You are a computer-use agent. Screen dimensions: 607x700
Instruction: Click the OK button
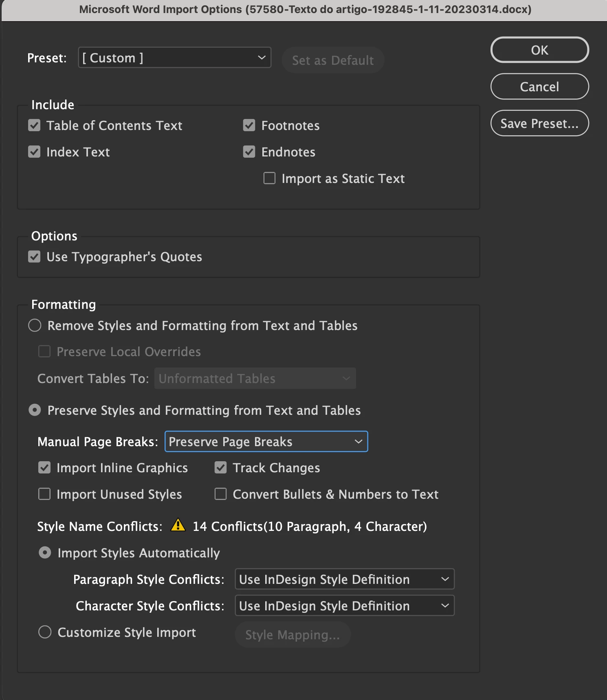(539, 50)
